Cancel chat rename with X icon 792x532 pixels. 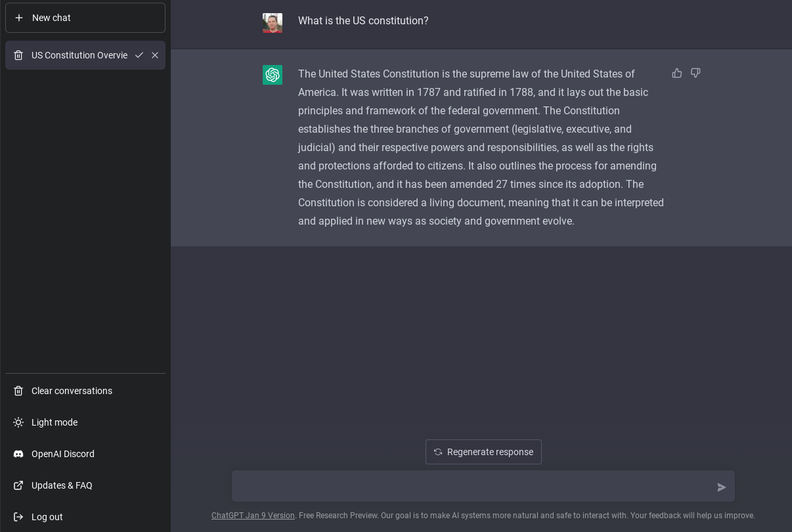pyautogui.click(x=155, y=55)
